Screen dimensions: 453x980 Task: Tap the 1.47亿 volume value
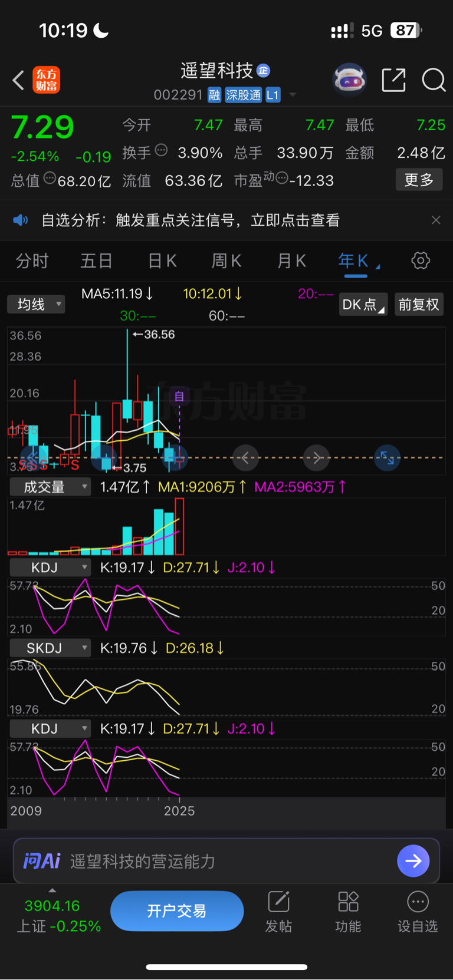[x=124, y=487]
